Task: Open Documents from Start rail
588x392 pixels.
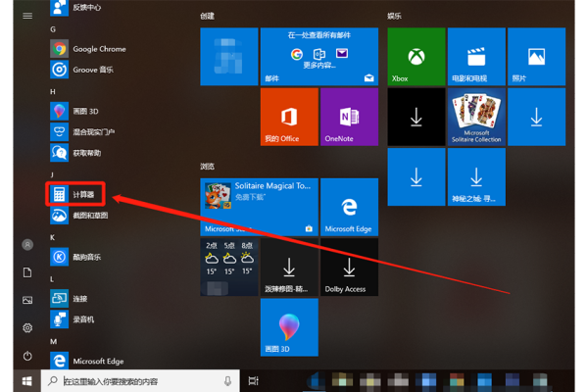Action: coord(27,272)
